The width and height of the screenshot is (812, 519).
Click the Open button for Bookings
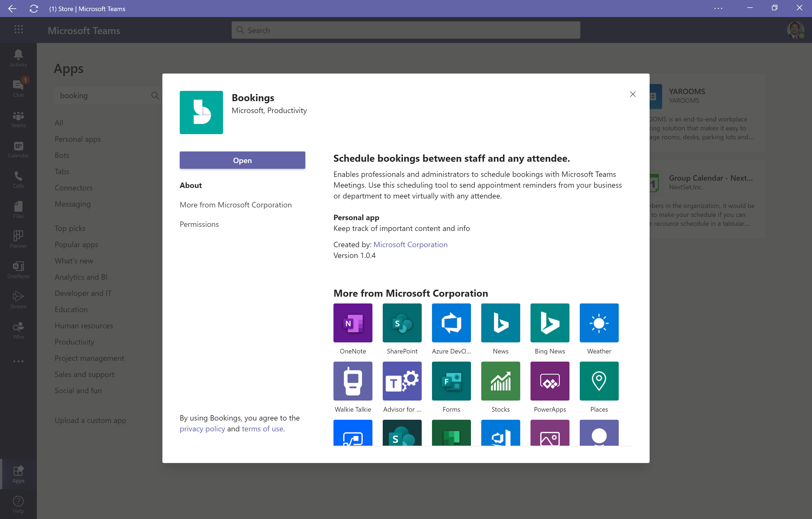point(242,160)
